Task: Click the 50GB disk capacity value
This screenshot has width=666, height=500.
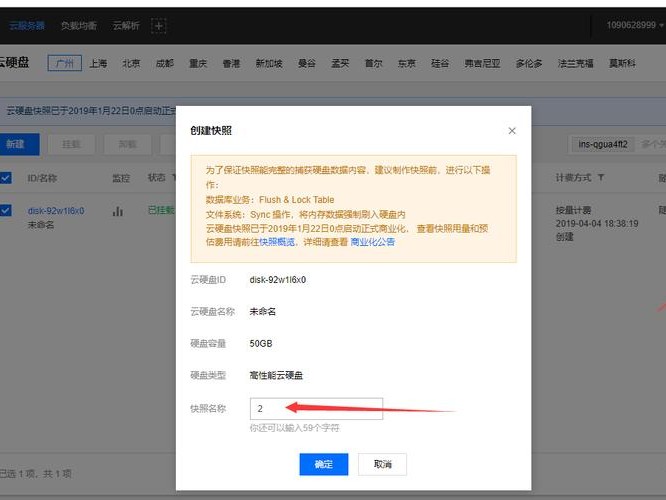Action: coord(261,343)
